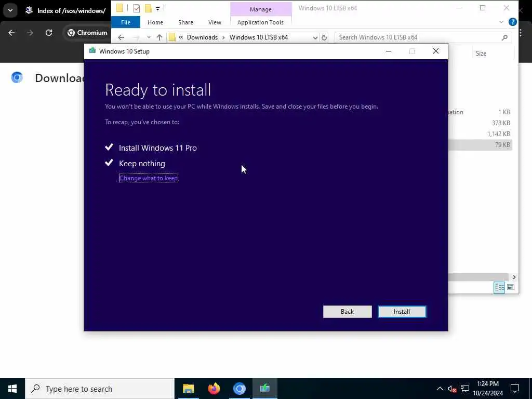Click the Chromium back arrow
Image resolution: width=532 pixels, height=399 pixels.
[11, 33]
